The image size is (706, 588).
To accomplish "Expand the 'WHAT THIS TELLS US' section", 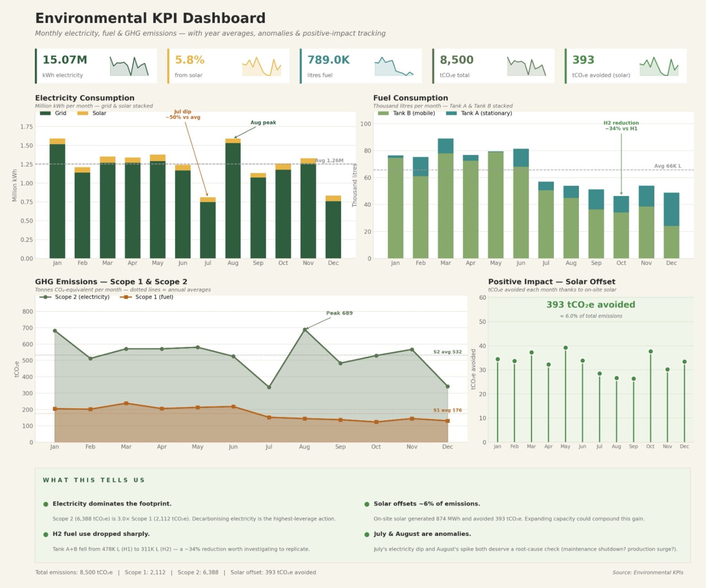I will (x=93, y=480).
